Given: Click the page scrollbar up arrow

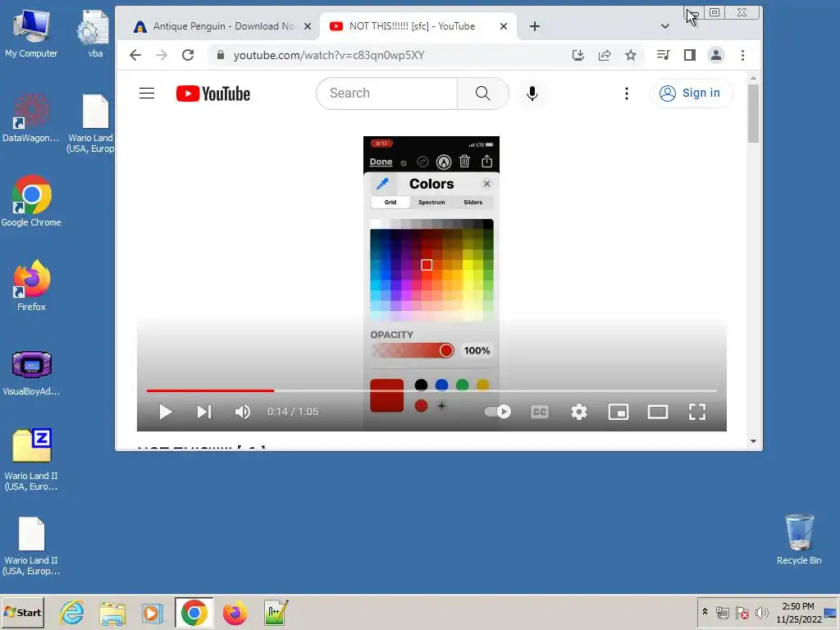Looking at the screenshot, I should 753,78.
